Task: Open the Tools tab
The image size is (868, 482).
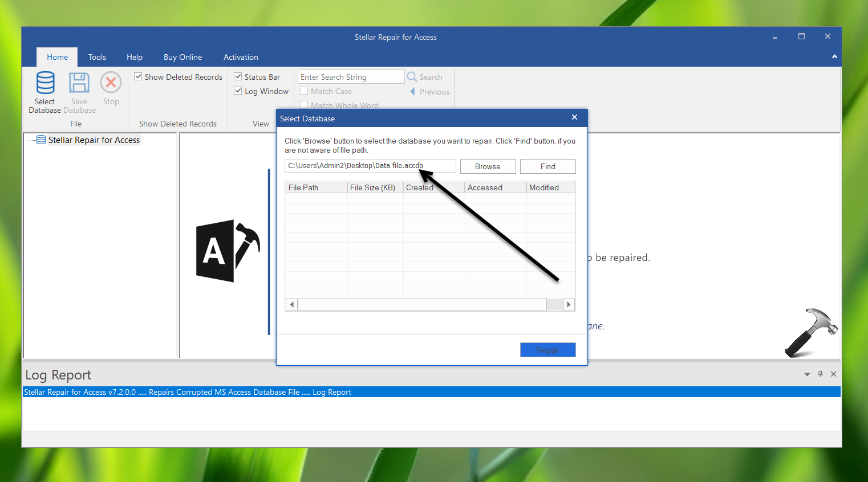Action: [97, 57]
